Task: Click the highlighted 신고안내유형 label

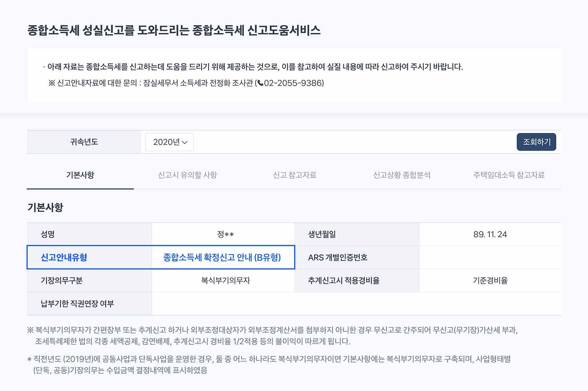Action: pyautogui.click(x=64, y=257)
